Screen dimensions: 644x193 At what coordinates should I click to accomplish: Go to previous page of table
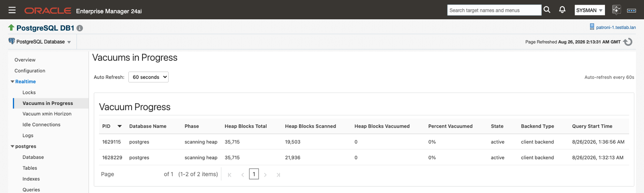pos(242,175)
